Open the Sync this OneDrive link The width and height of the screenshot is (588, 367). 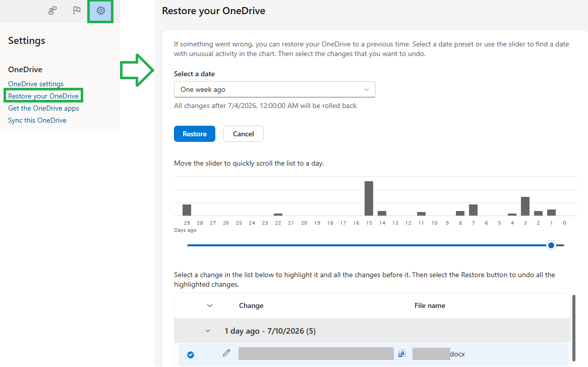37,120
